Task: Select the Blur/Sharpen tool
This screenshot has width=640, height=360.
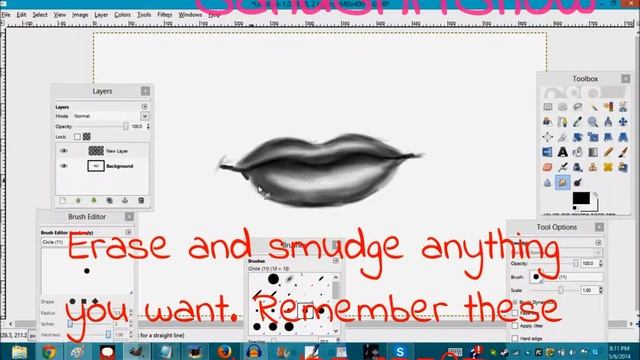Action: 548,182
